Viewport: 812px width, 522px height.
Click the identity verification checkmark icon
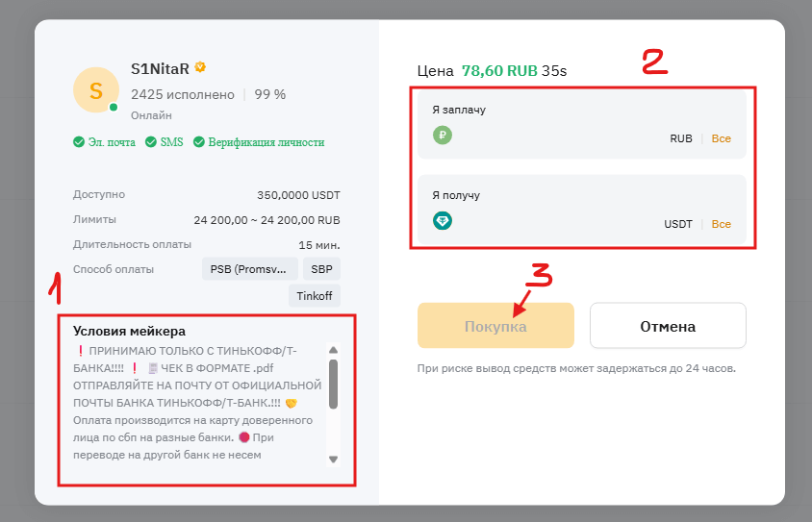[199, 142]
